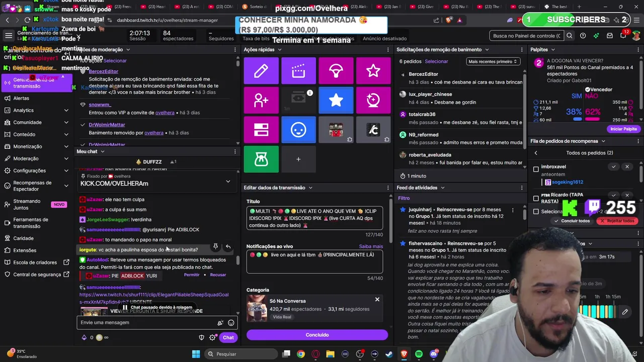This screenshot has height=362, width=644.
Task: Open chat settings gear icon
Action: [x=212, y=337]
